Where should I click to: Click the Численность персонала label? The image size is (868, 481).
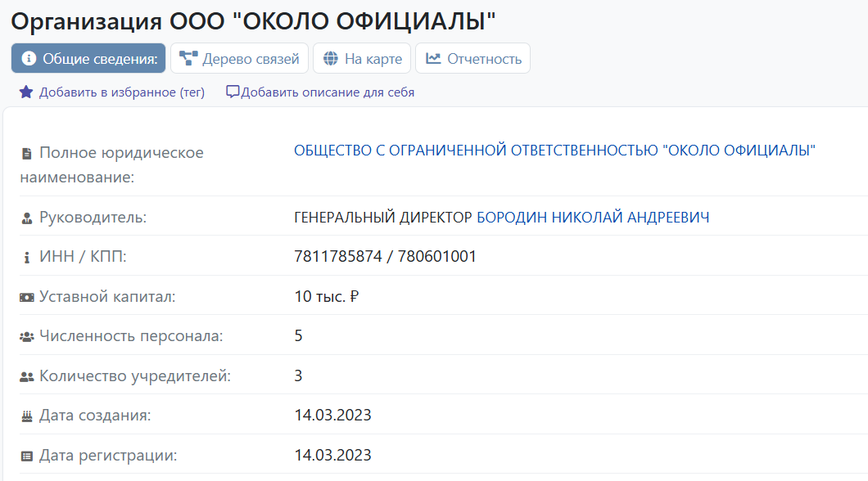(x=131, y=335)
